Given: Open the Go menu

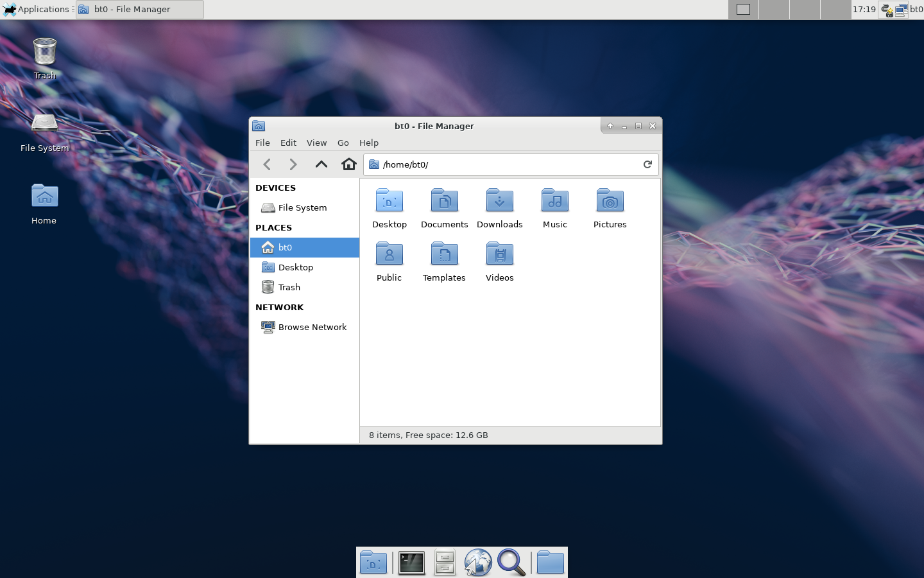Looking at the screenshot, I should tap(343, 143).
